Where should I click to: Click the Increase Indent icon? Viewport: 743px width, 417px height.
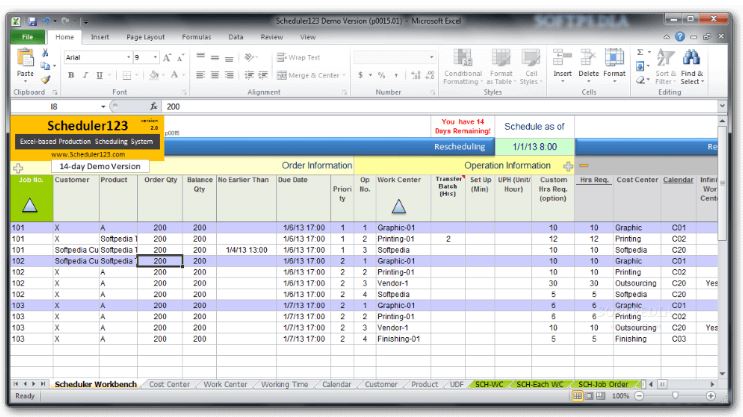coord(263,75)
